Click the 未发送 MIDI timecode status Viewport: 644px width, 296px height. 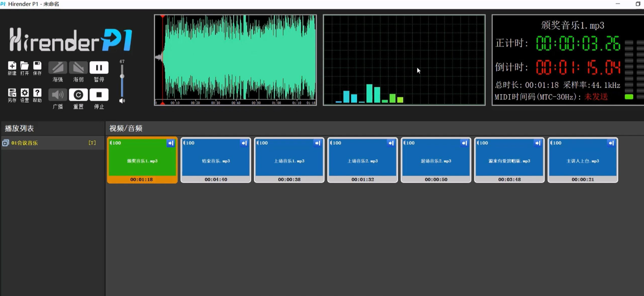tap(596, 97)
